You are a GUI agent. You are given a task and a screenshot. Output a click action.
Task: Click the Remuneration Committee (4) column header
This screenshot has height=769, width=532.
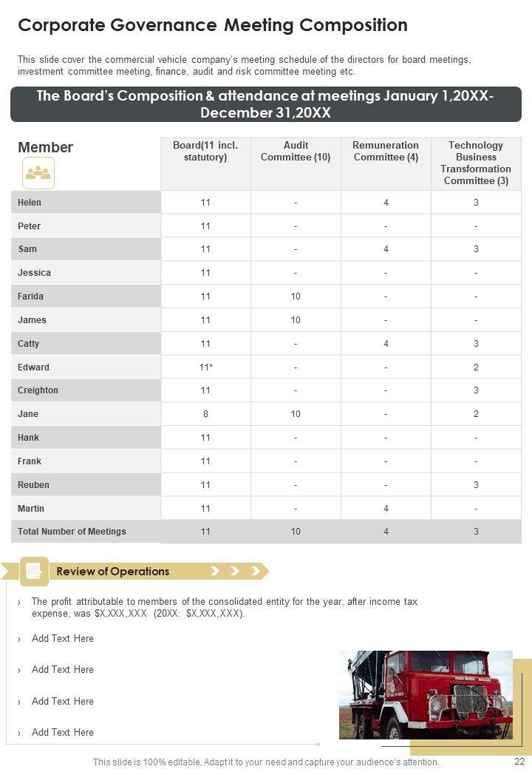[386, 152]
